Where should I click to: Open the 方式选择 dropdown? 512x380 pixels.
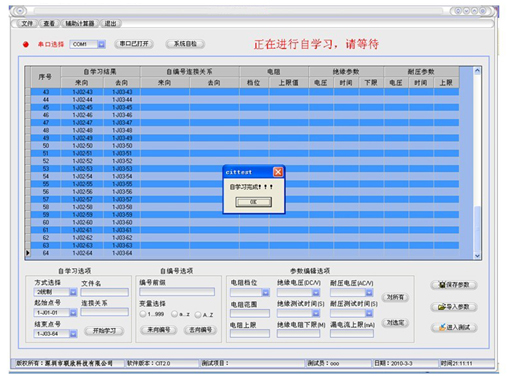pyautogui.click(x=73, y=292)
